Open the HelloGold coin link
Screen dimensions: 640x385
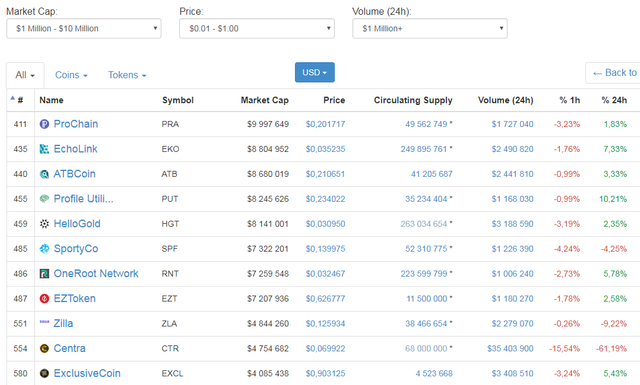(x=77, y=224)
